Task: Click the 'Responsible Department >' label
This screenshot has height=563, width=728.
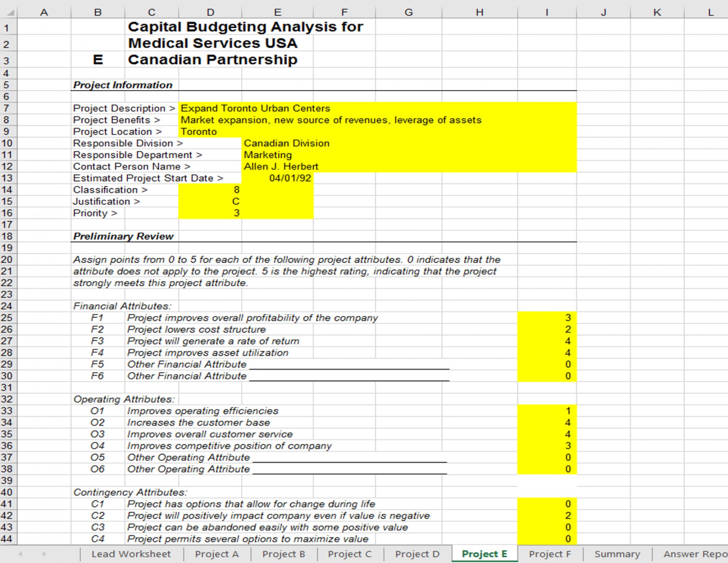Action: tap(137, 155)
